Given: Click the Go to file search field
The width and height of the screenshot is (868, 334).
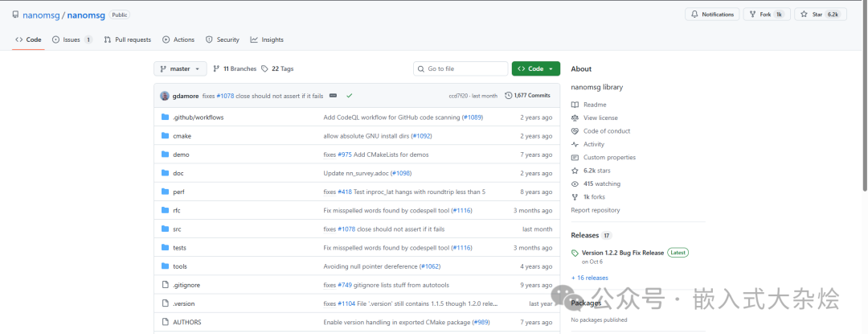Looking at the screenshot, I should [x=461, y=68].
